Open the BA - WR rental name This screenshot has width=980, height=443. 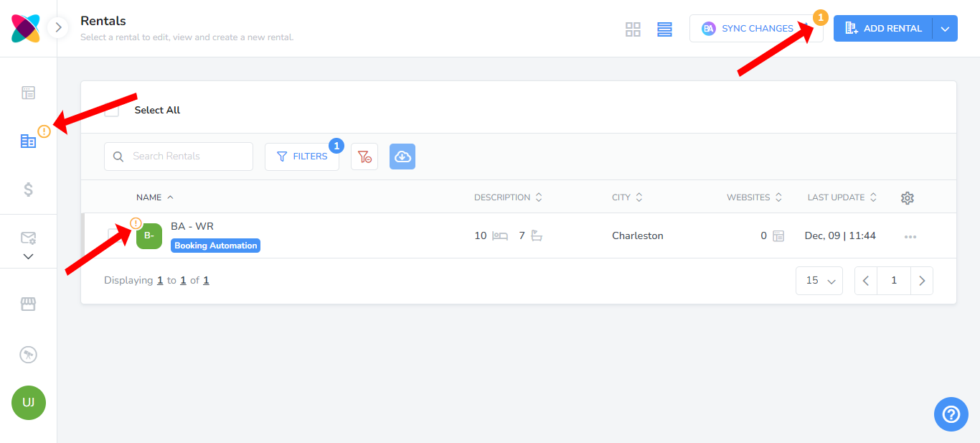[x=192, y=226]
